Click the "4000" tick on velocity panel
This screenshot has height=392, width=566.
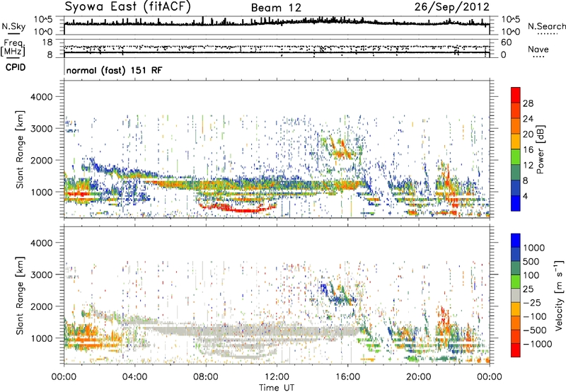click(42, 243)
